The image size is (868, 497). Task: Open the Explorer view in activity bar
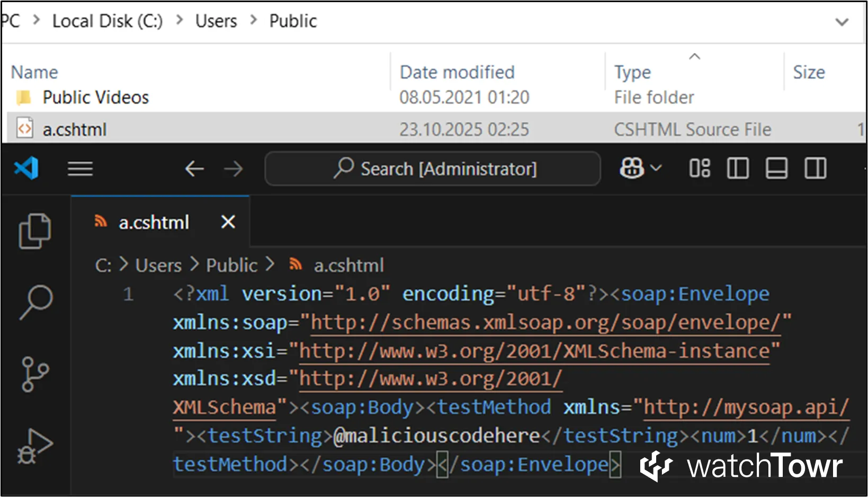click(34, 231)
